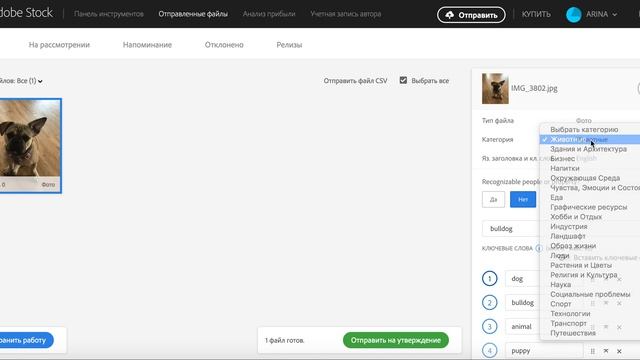Open Отправленные файлы tab
The image size is (640, 360).
pos(193,14)
